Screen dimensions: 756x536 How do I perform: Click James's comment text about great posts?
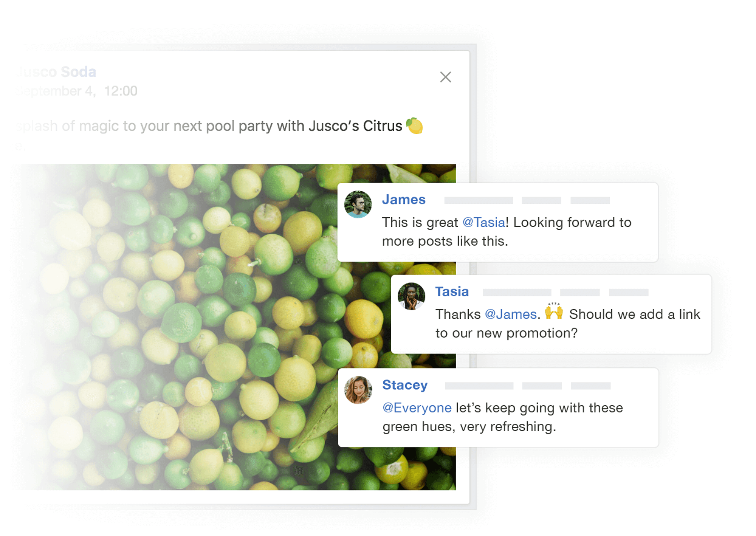tap(507, 232)
